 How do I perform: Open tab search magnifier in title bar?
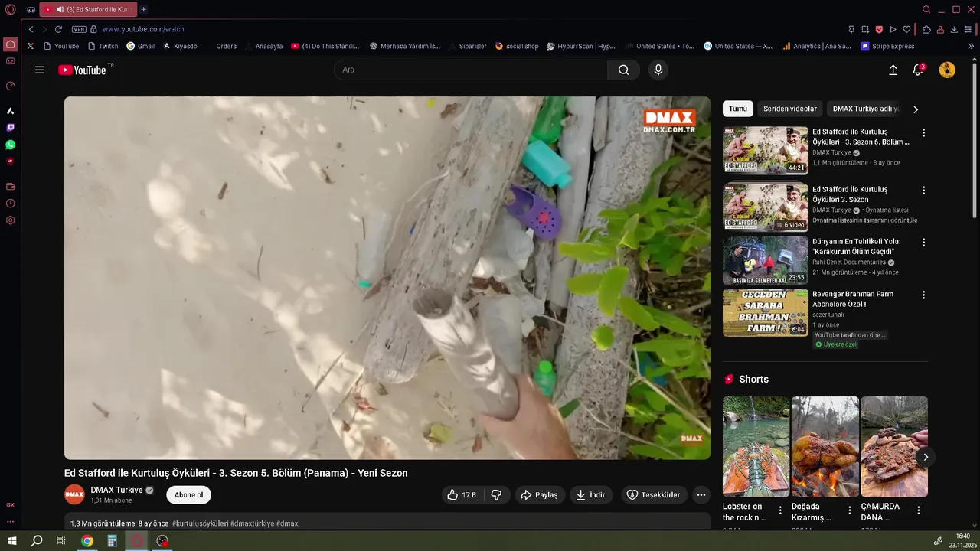click(x=926, y=9)
